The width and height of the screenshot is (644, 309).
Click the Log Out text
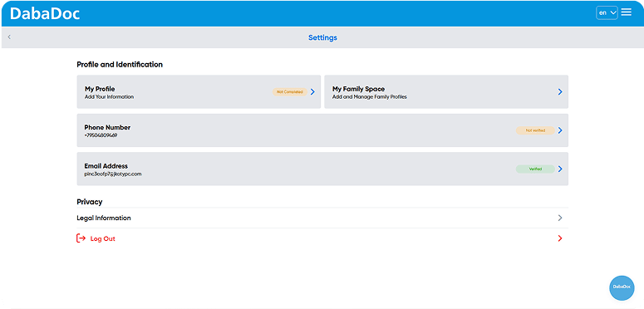(103, 238)
